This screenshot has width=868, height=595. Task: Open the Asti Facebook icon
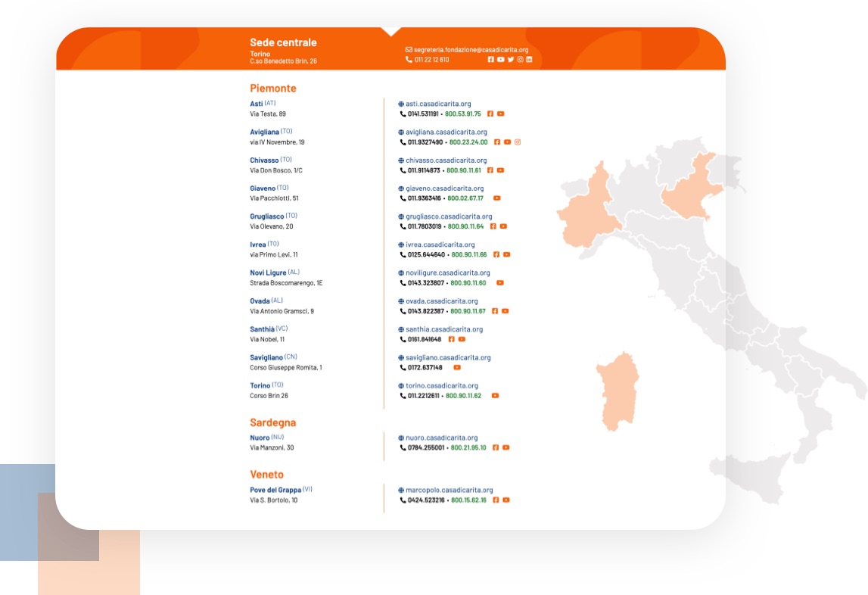(x=490, y=114)
